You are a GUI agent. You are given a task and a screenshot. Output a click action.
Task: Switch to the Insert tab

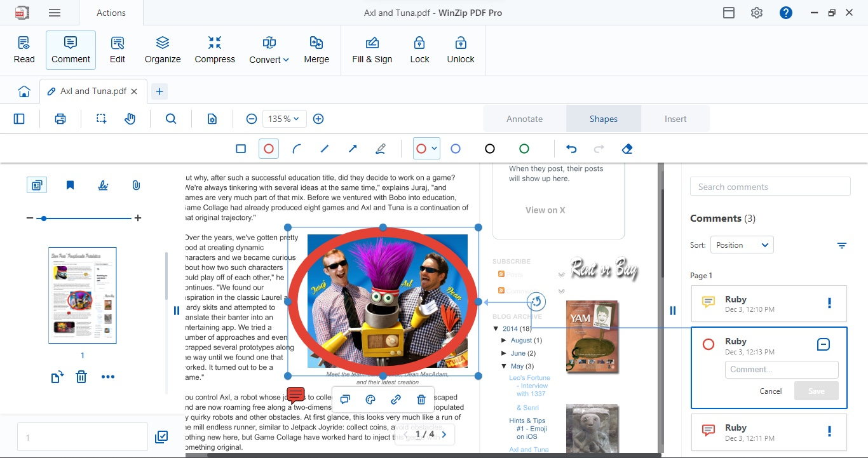(675, 119)
